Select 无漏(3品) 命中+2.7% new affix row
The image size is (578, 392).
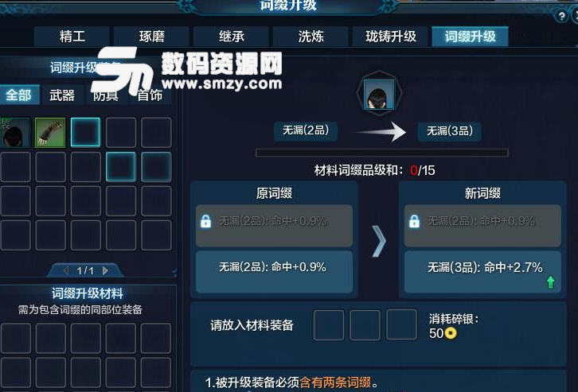482,272
